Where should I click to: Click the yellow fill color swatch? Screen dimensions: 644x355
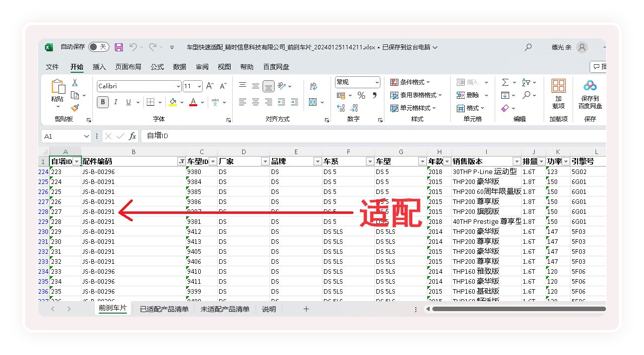click(173, 102)
